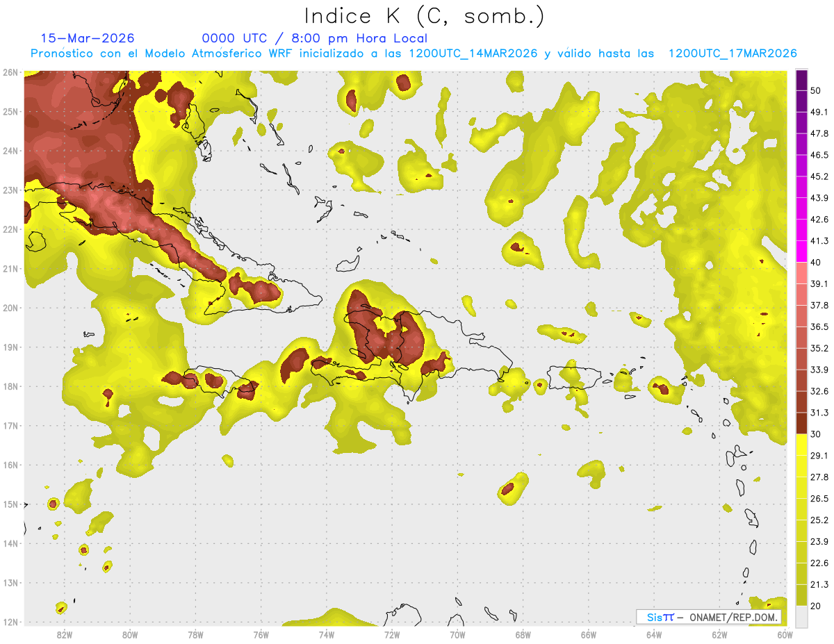834x644 pixels.
Task: Click the longitude label '62W'
Action: (x=719, y=634)
